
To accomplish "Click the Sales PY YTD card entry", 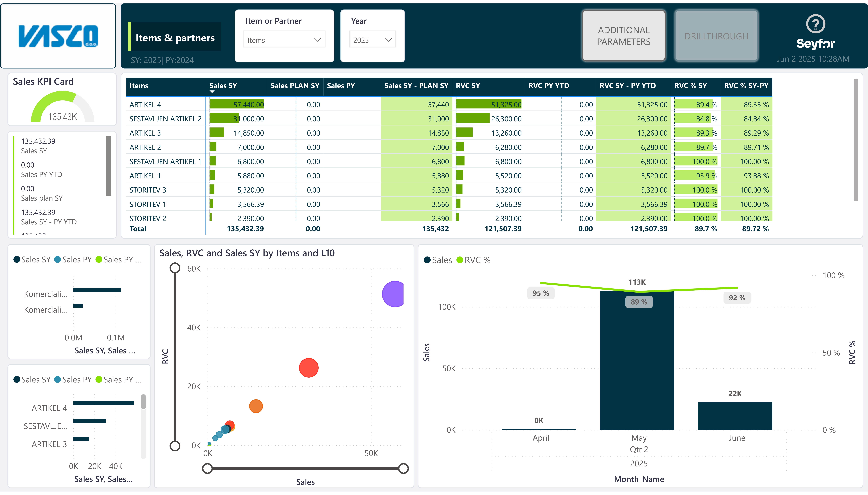I will click(x=41, y=170).
